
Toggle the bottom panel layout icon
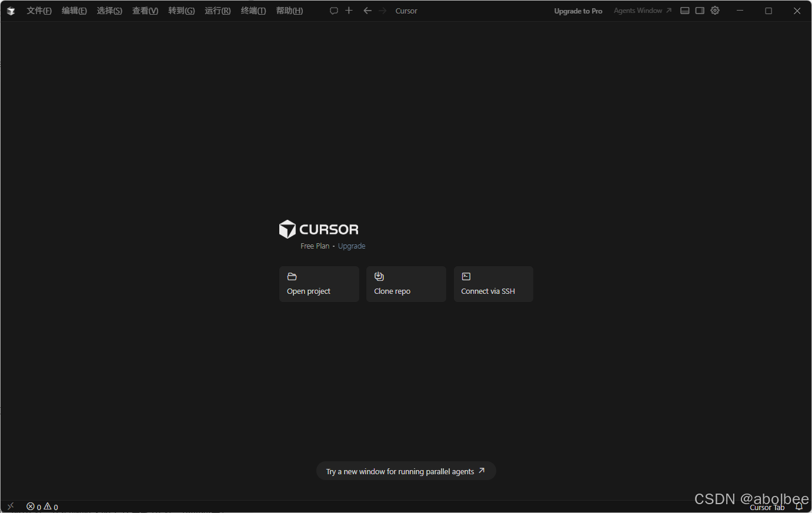[685, 11]
